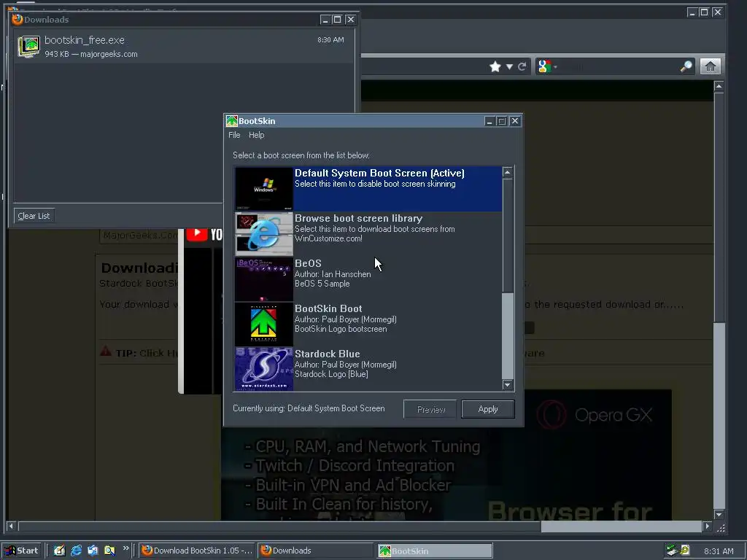The height and width of the screenshot is (560, 747).
Task: Expand the Quick Launch overflow chevron
Action: click(125, 548)
